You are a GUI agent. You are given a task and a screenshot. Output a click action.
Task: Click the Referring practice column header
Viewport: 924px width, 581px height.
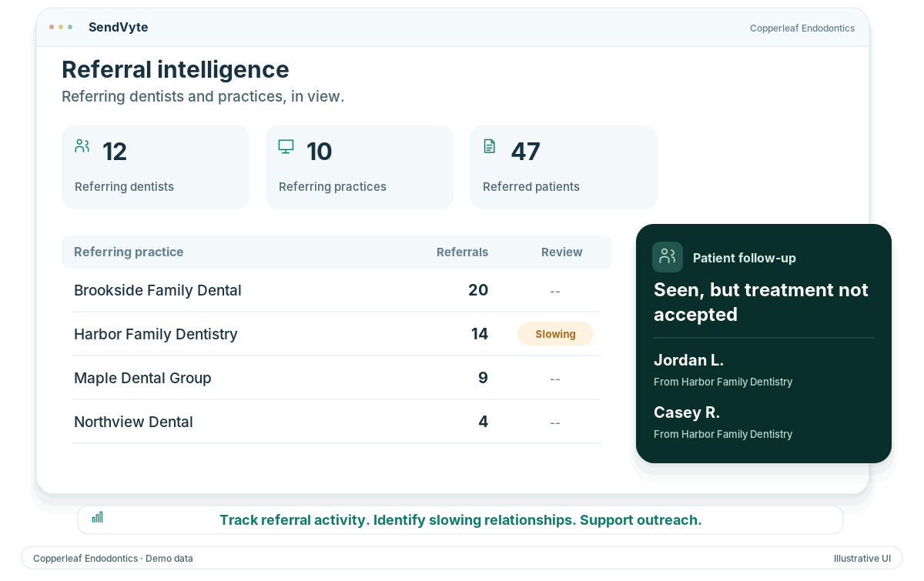(x=129, y=252)
